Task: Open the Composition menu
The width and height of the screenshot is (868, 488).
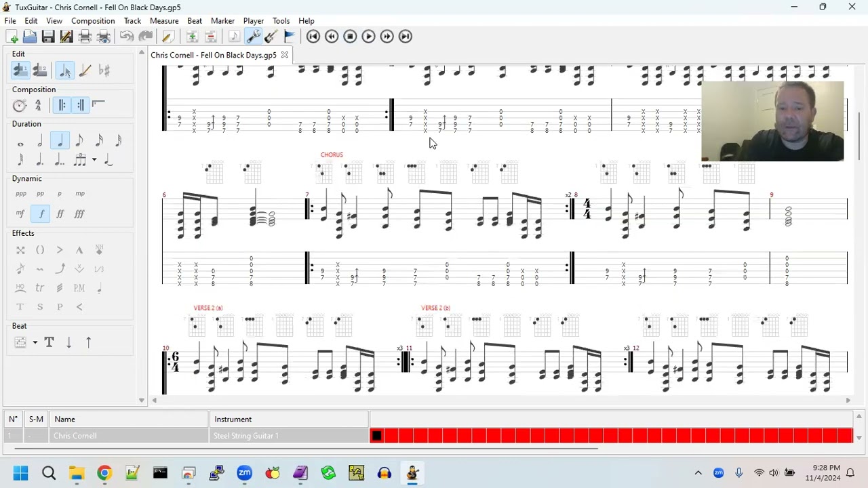Action: click(93, 21)
